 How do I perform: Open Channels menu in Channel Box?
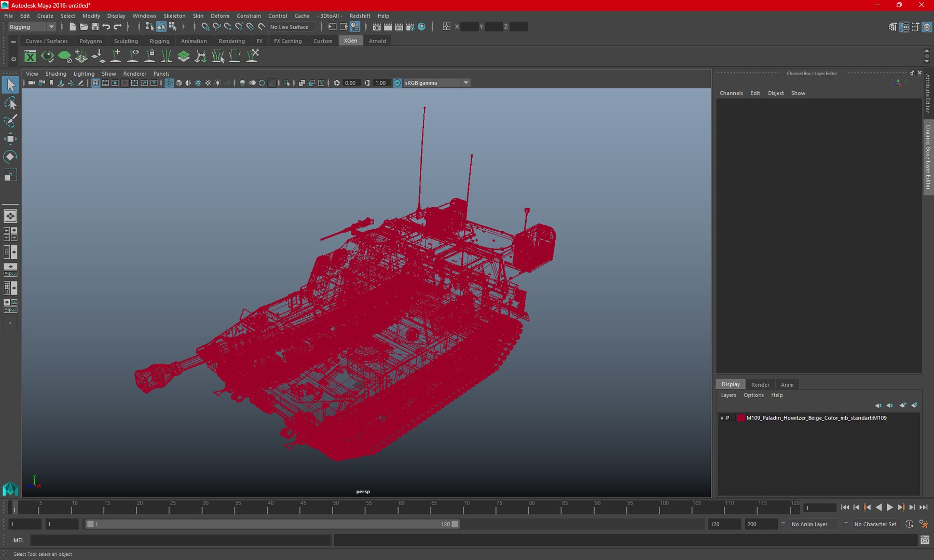tap(731, 93)
